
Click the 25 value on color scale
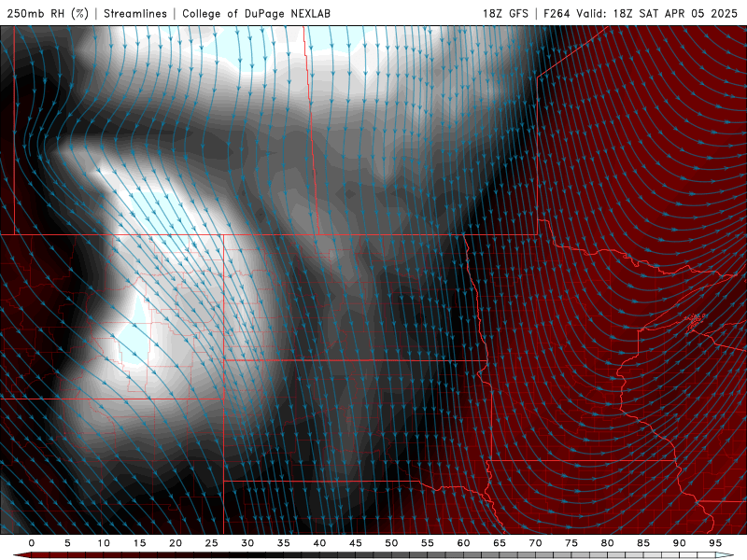211,543
